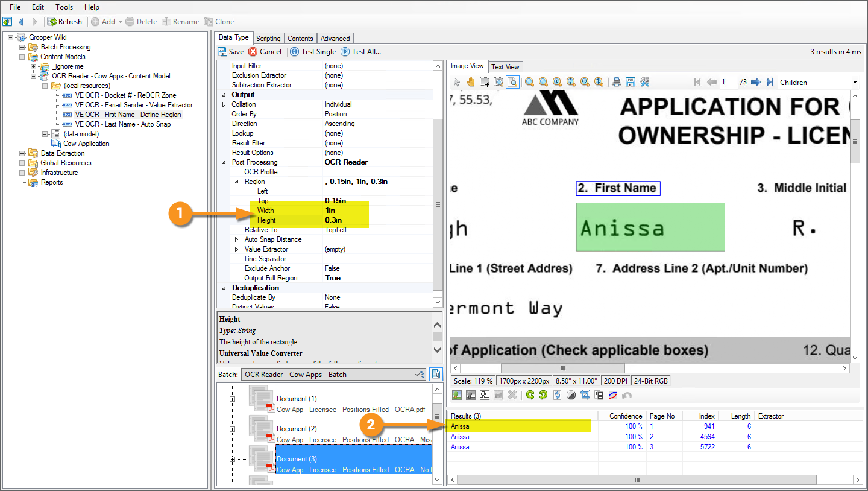The height and width of the screenshot is (491, 868).
Task: Switch to the Scripting tab
Action: pos(268,38)
